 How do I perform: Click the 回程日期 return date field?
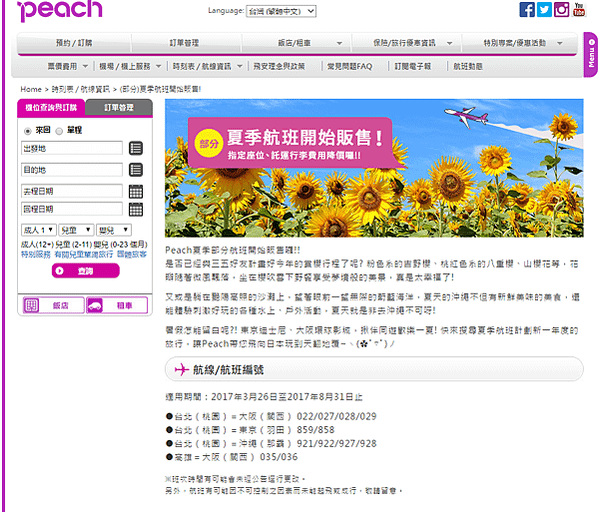(x=72, y=209)
